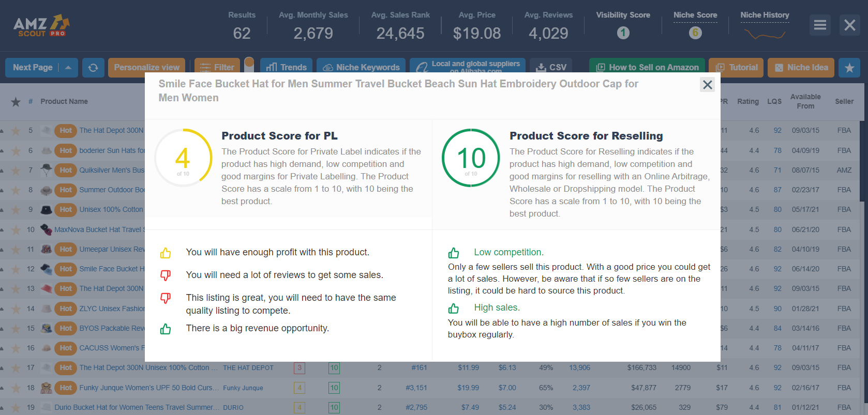Sort by the Seller column header
The height and width of the screenshot is (415, 868).
[x=844, y=102]
